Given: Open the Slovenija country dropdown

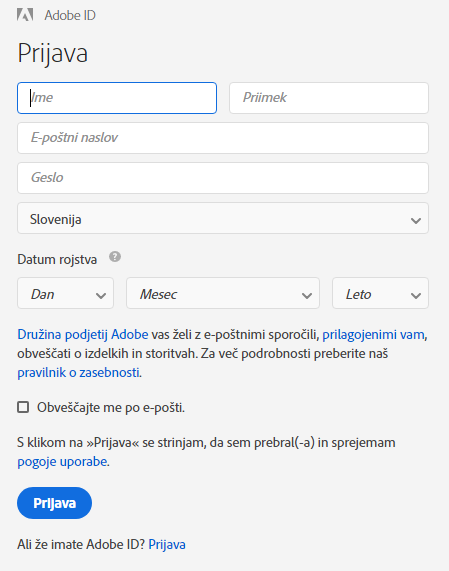Looking at the screenshot, I should 223,218.
